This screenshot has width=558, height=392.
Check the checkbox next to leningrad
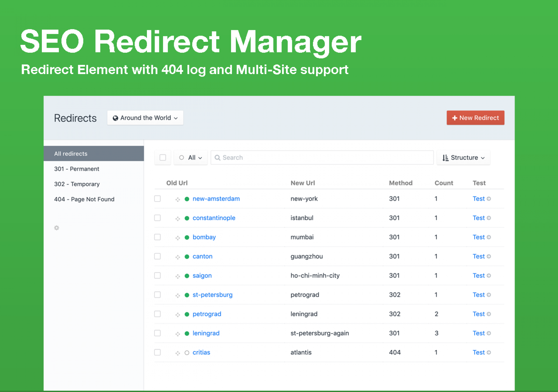[x=157, y=333]
